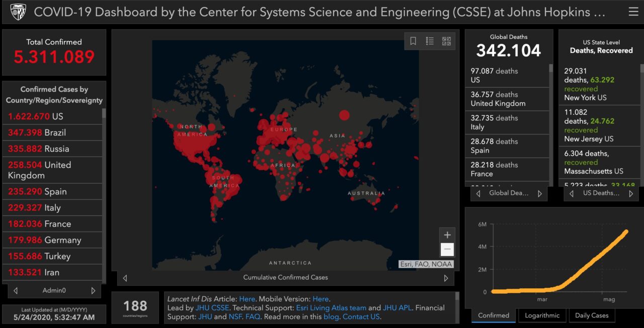Click the Esri, FAO, NOAA map attribution
This screenshot has height=328, width=644.
tap(426, 264)
